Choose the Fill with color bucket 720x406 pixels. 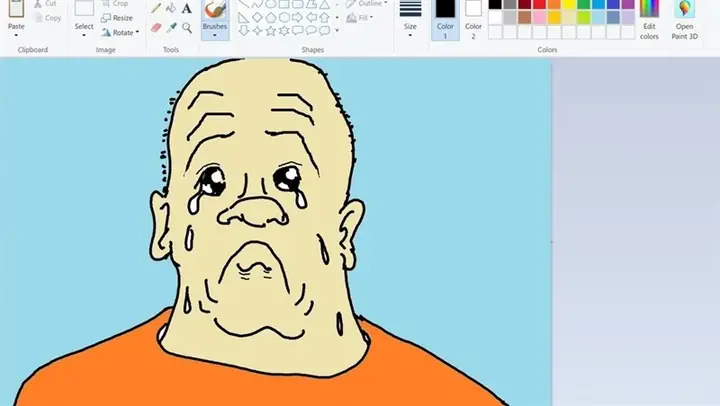click(171, 8)
